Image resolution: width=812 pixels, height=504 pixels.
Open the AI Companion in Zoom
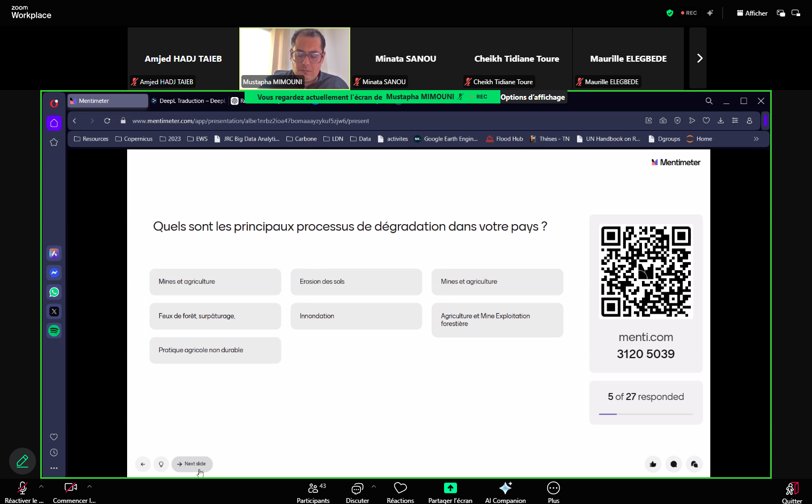(505, 491)
